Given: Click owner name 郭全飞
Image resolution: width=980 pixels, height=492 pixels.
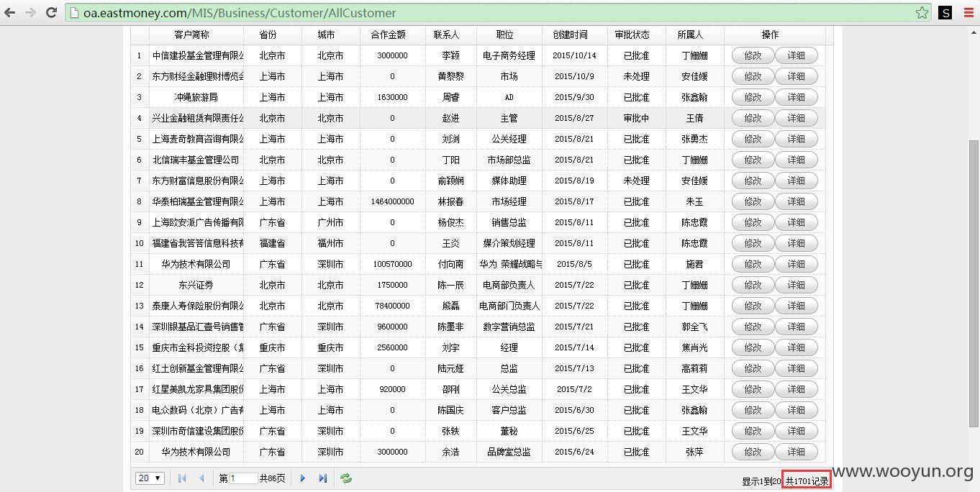Looking at the screenshot, I should click(x=694, y=327).
